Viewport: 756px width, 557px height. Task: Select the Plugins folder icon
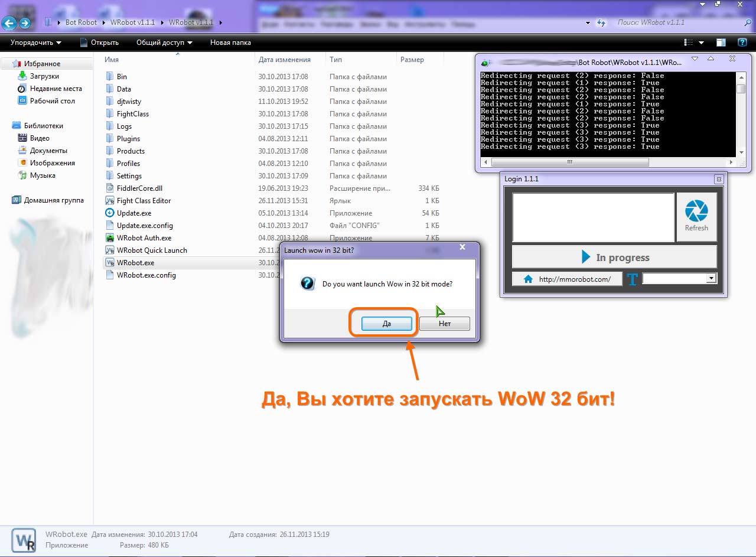(x=109, y=138)
